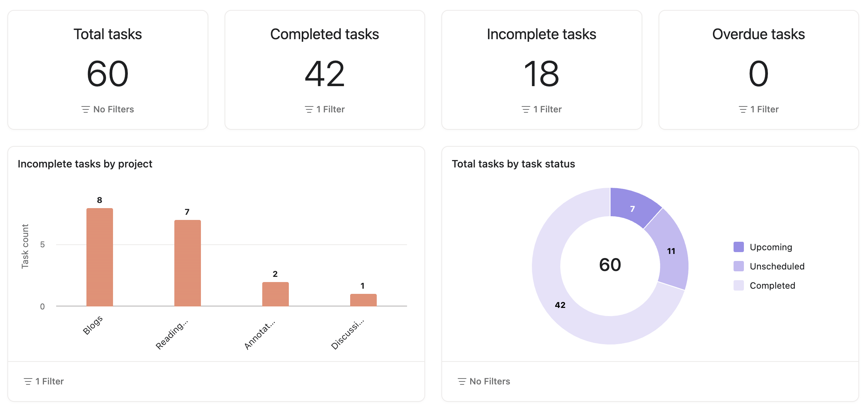Toggle the Unscheduled legend entry
Viewport: 868px width, 414px height.
coord(777,267)
